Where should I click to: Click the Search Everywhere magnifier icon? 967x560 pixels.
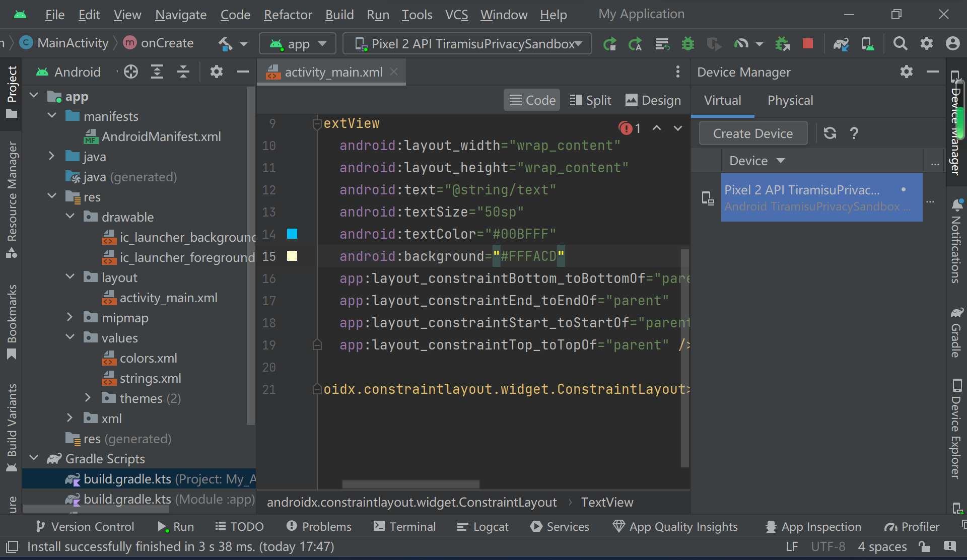pyautogui.click(x=900, y=44)
